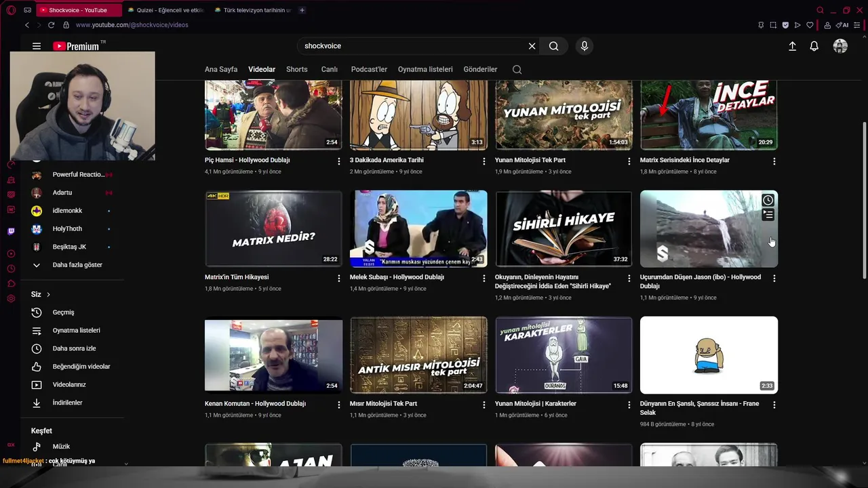Add Uçurumdan Düşen Jason to Watch Later
The width and height of the screenshot is (868, 488).
coord(767,200)
